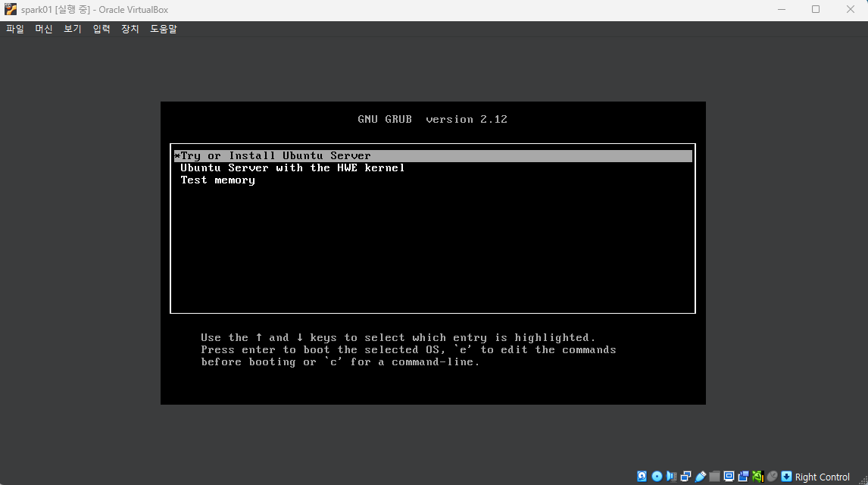This screenshot has height=485, width=868.
Task: Click the mouse integration status icon
Action: (773, 476)
